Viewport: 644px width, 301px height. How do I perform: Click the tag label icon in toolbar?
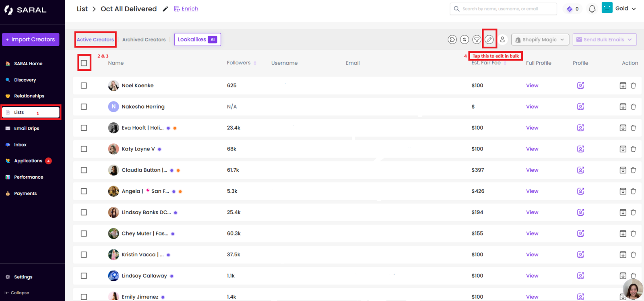point(452,39)
